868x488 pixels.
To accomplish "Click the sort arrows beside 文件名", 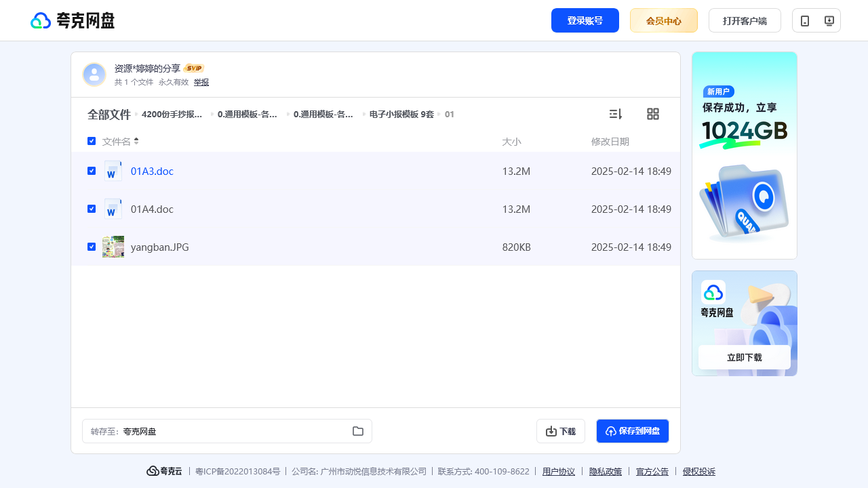I will [136, 141].
